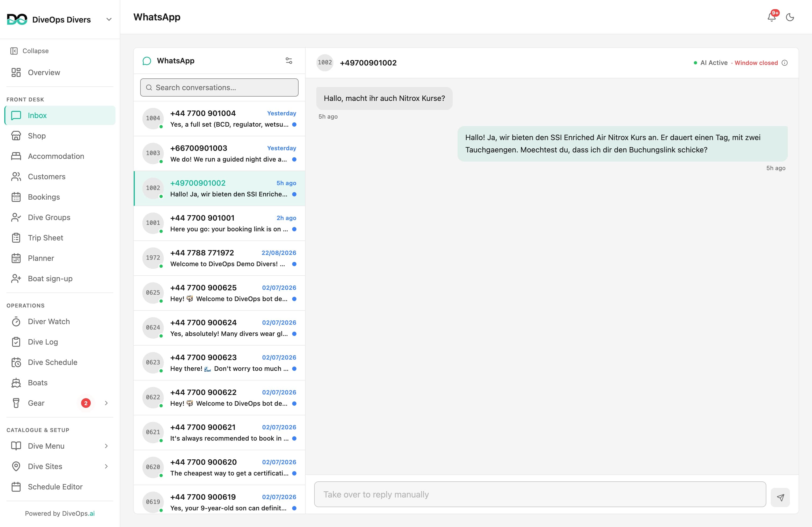Click the Dive Menu book icon

pyautogui.click(x=16, y=446)
